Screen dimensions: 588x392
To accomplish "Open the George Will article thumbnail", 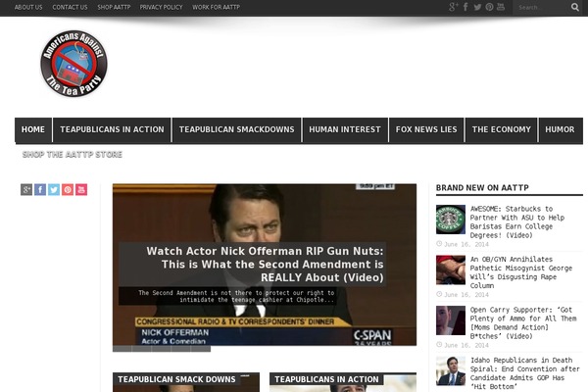I will click(451, 269).
